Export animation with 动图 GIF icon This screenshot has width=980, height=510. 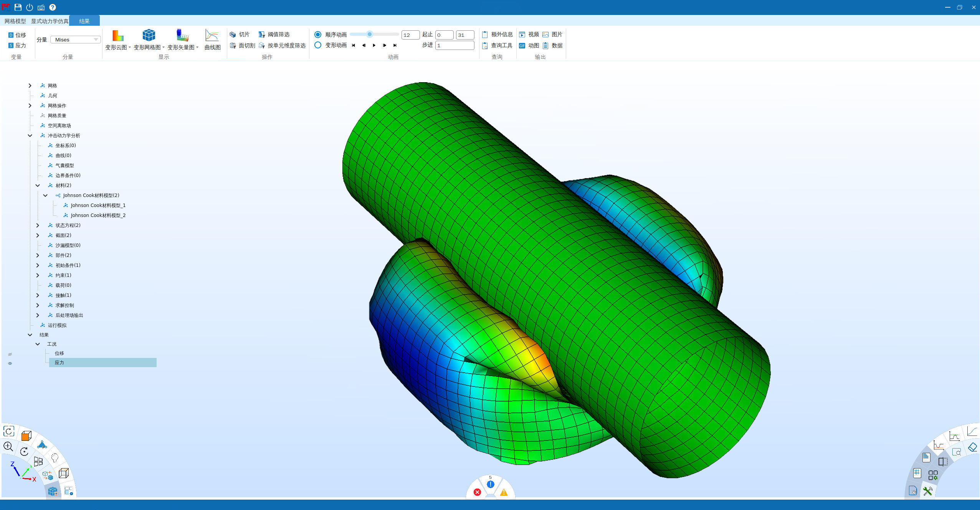[522, 46]
